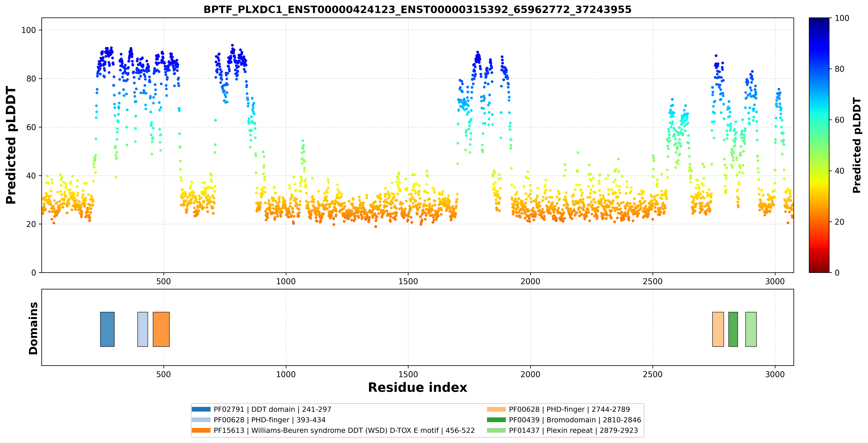Click the colorbar tick label 20
The image size is (868, 443).
pos(839,222)
